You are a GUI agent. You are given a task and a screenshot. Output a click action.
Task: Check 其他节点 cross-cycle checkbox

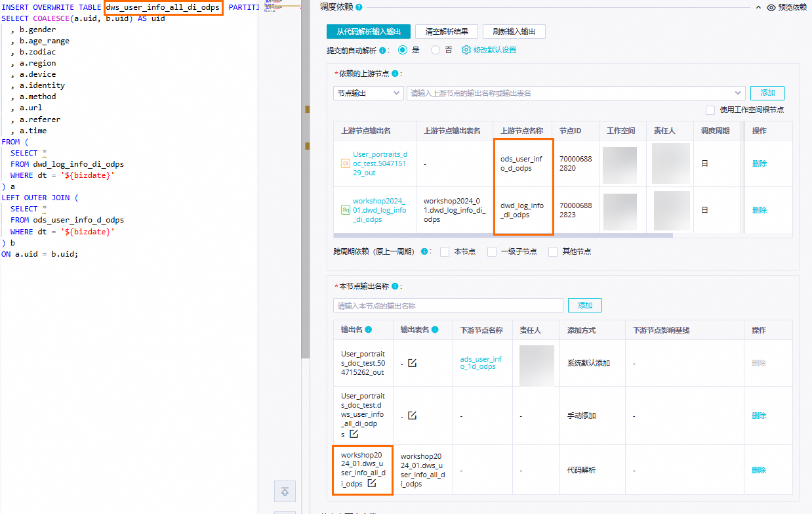pos(552,251)
